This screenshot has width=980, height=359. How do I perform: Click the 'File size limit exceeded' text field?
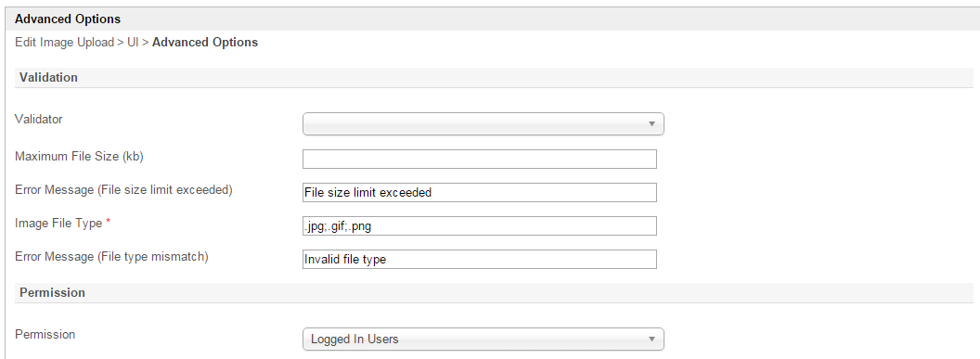click(480, 192)
